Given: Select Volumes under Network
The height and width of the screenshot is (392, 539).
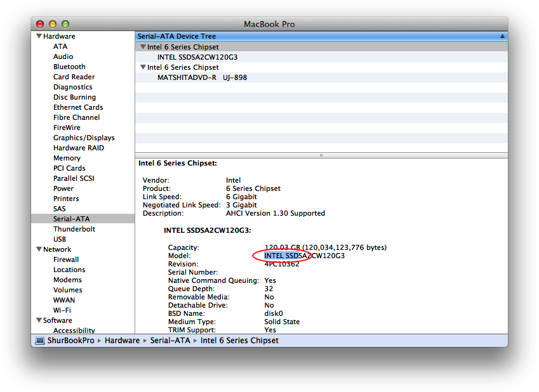Looking at the screenshot, I should pyautogui.click(x=68, y=290).
